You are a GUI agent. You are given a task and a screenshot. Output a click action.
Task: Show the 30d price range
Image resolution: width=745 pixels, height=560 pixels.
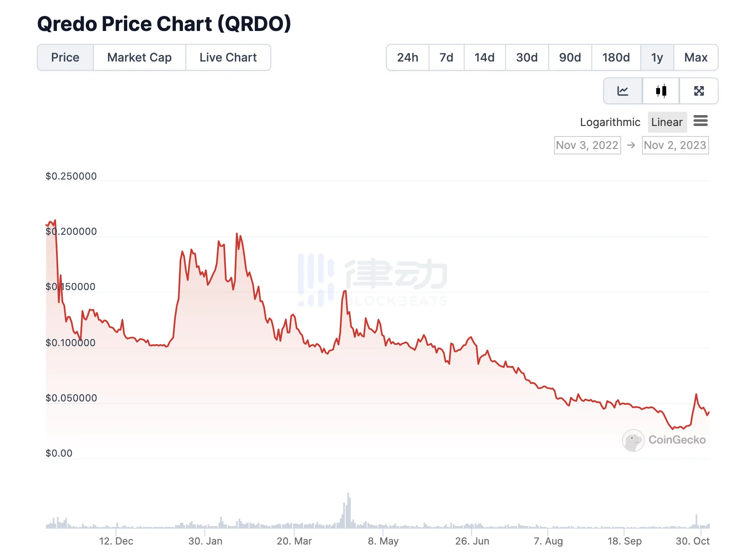coord(527,57)
